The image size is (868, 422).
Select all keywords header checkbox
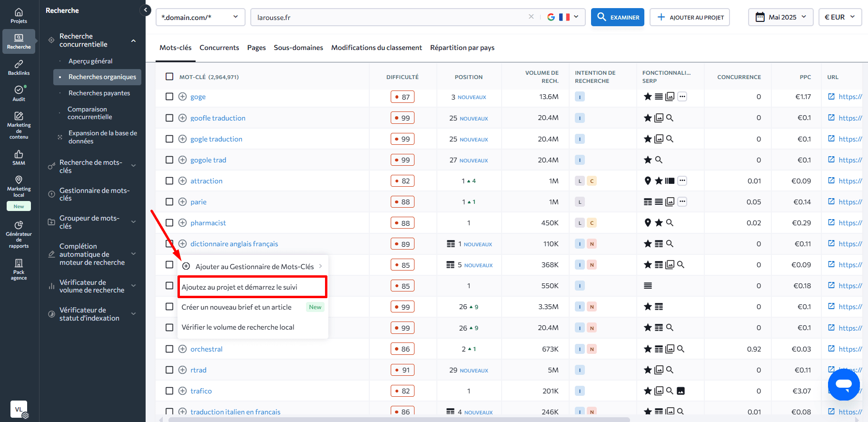pos(169,77)
